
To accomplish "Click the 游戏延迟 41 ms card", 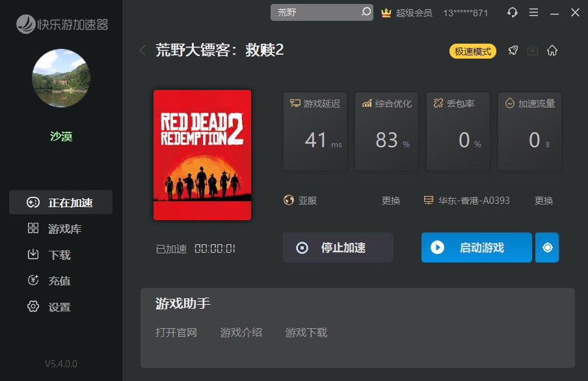I will pos(315,132).
